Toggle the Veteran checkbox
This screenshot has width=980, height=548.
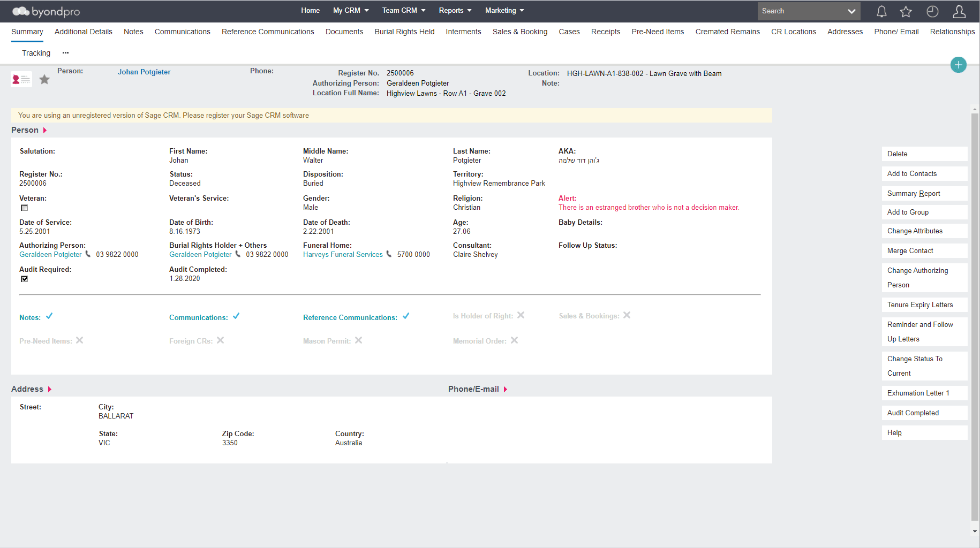(24, 208)
